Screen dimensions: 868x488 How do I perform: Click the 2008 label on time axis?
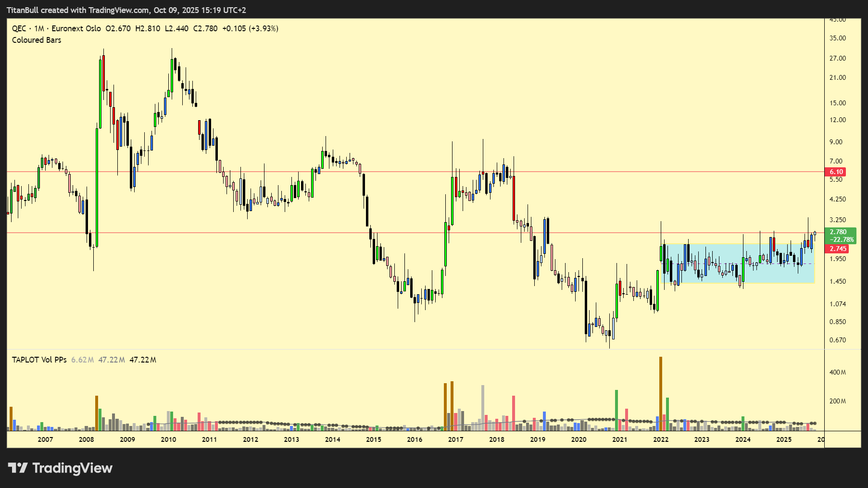[x=86, y=439]
